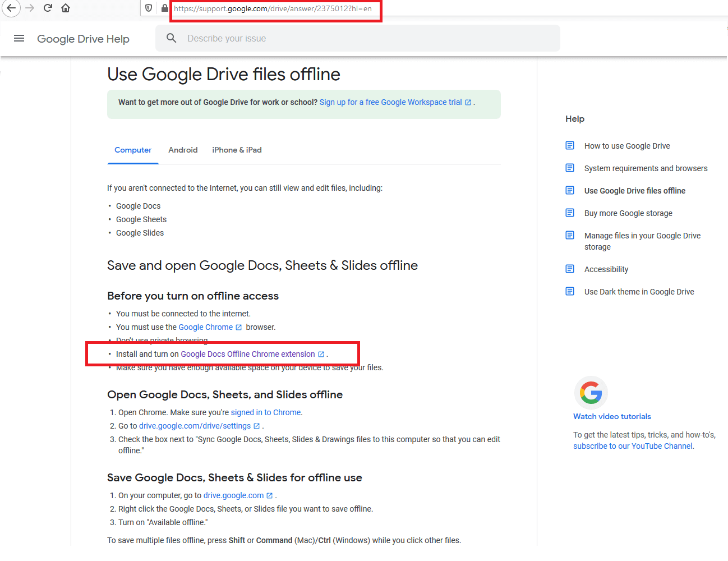Click Save and open Google Docs, Sheets & Slides offline heading
The width and height of the screenshot is (728, 561).
[x=262, y=265]
